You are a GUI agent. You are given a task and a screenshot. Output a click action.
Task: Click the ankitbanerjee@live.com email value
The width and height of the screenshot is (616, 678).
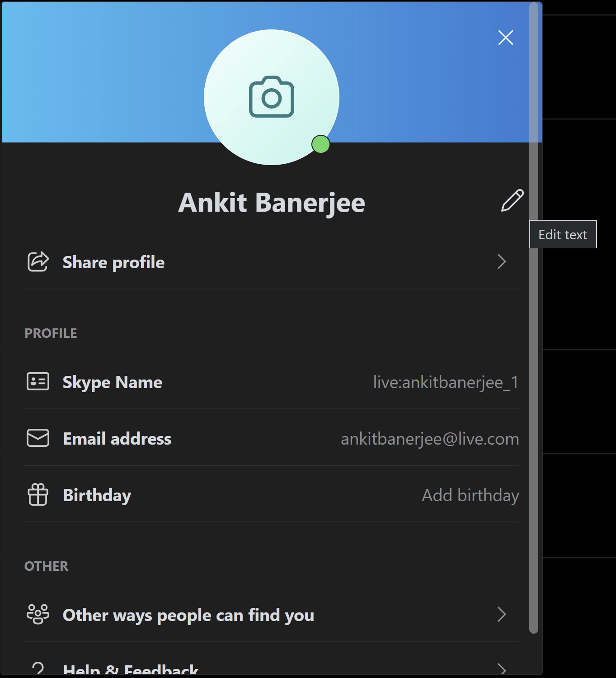pyautogui.click(x=429, y=439)
